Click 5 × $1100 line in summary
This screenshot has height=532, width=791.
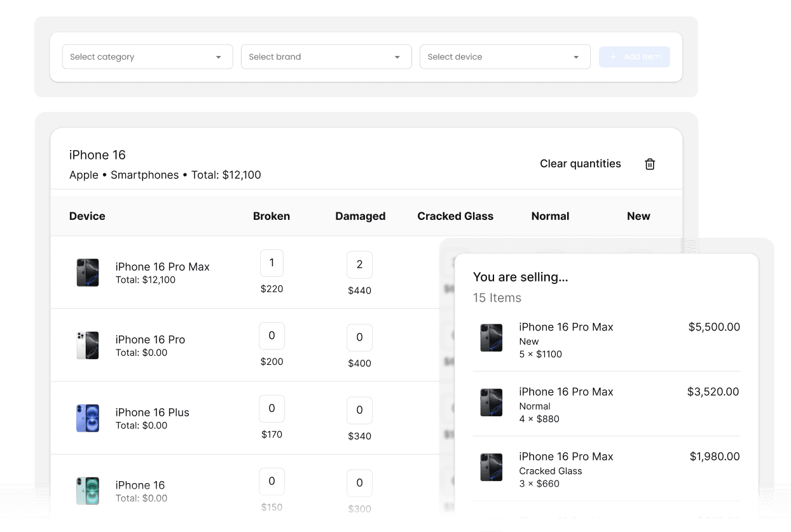pyautogui.click(x=540, y=354)
